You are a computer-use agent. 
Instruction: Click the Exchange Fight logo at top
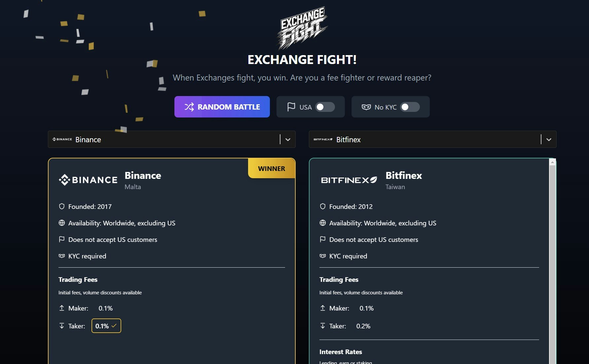[x=302, y=27]
